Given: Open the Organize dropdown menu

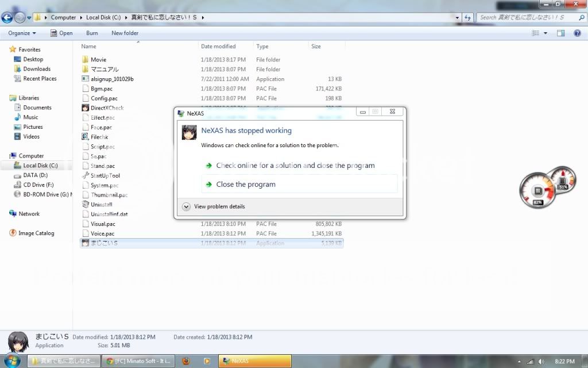Looking at the screenshot, I should point(22,33).
